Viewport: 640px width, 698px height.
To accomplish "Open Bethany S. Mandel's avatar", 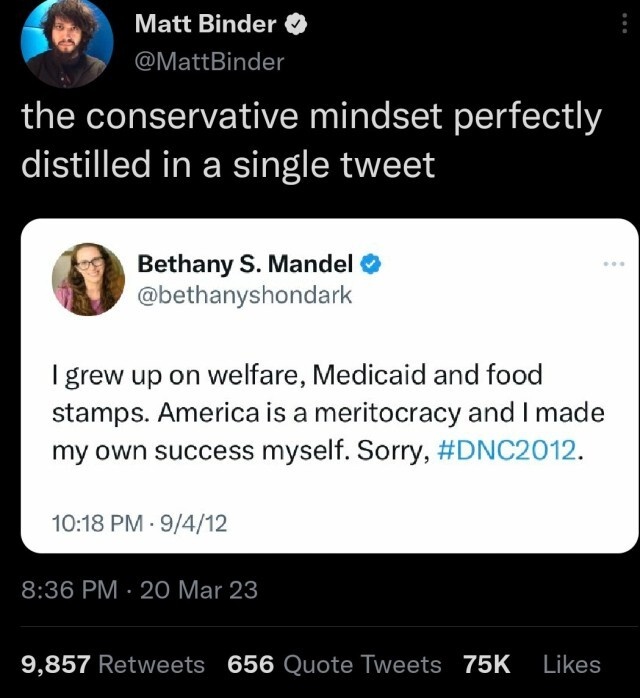I will (88, 279).
